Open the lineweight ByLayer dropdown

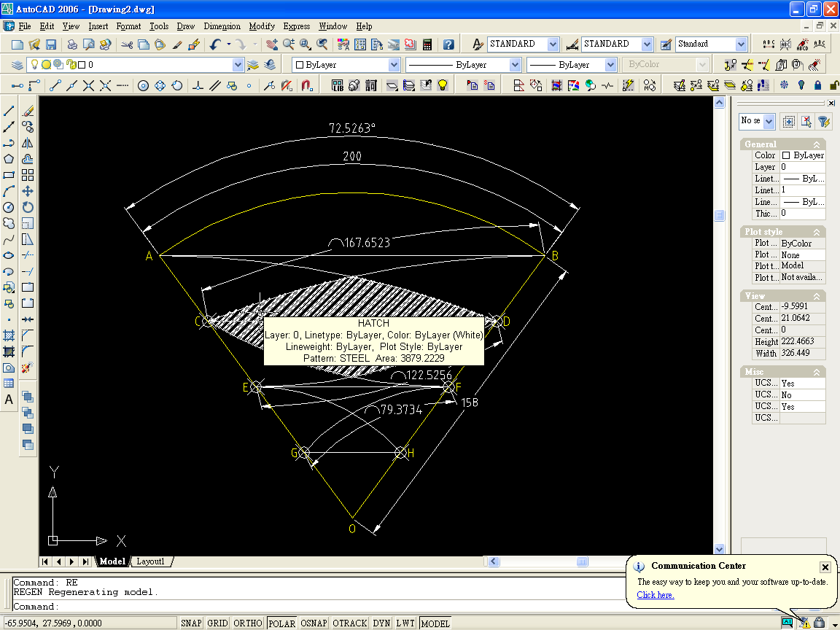click(x=611, y=65)
